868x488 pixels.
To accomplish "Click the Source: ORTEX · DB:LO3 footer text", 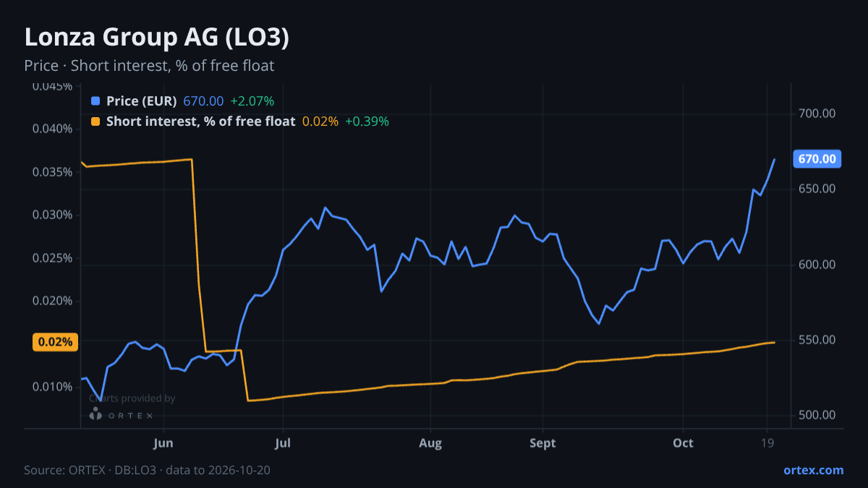I will click(148, 470).
